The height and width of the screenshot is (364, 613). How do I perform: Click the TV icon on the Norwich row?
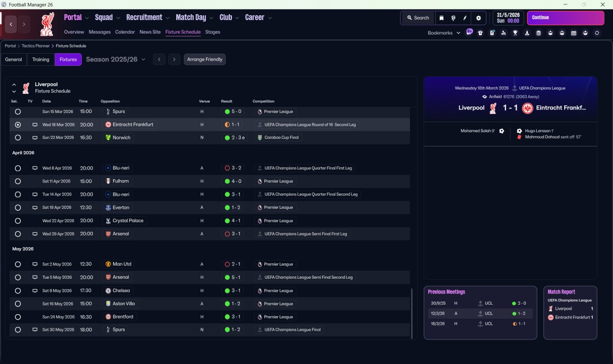35,137
